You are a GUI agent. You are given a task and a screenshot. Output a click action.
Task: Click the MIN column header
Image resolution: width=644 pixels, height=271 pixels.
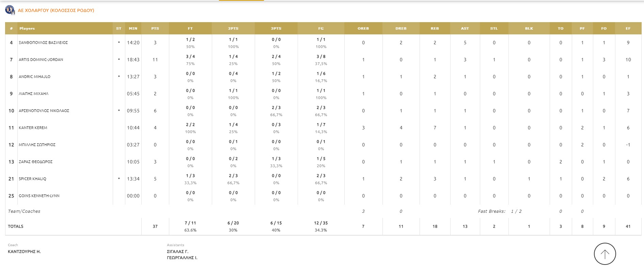click(133, 29)
